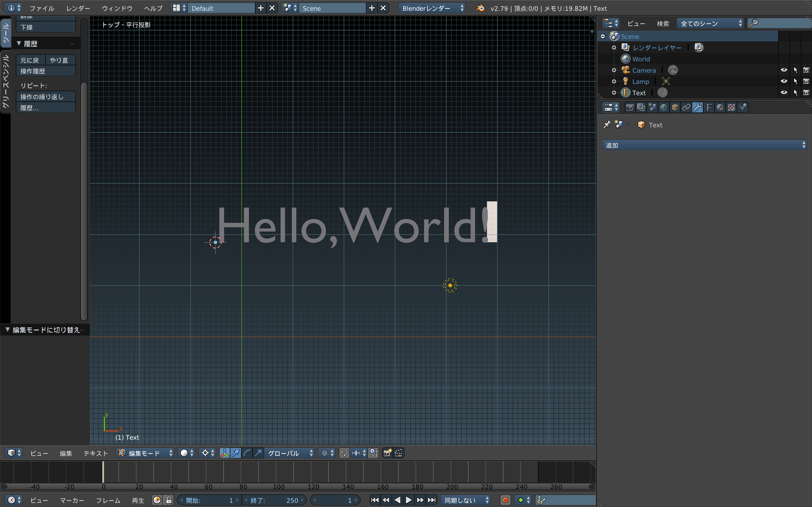Hide the Camera using its eye icon

[784, 70]
